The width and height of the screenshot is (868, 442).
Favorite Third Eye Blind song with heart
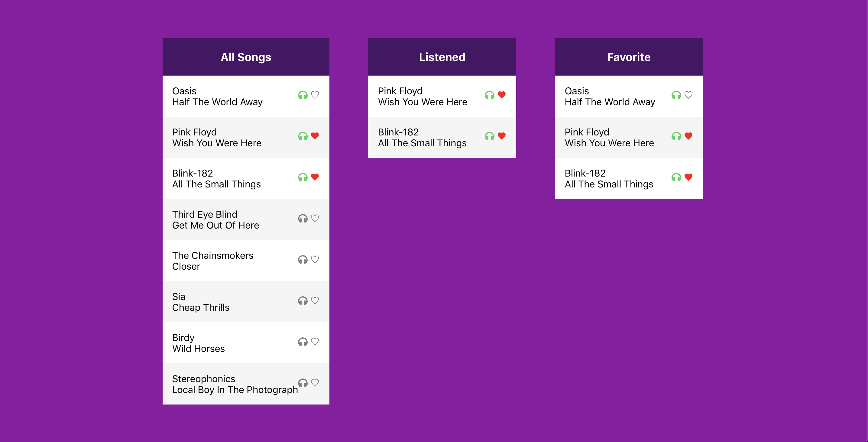[315, 219]
